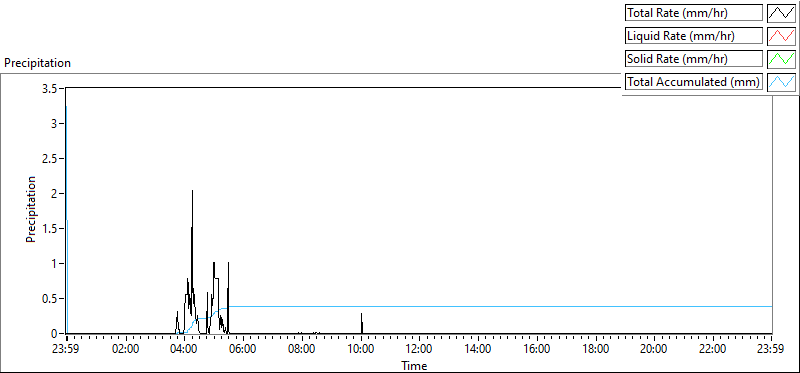Click the Total Rate black line swatch
The width and height of the screenshot is (800, 373).
(x=781, y=13)
